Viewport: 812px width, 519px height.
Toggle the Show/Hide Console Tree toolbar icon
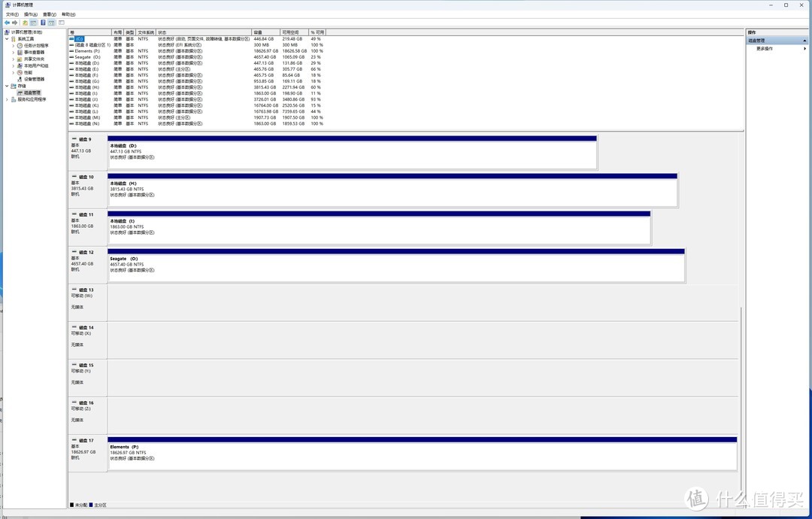point(34,23)
